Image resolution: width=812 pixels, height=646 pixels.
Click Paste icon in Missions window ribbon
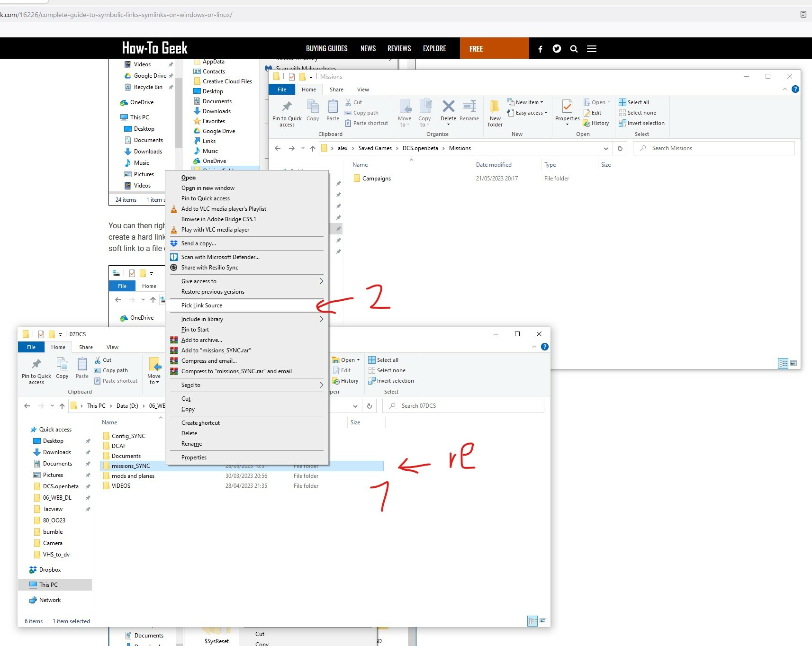[333, 111]
